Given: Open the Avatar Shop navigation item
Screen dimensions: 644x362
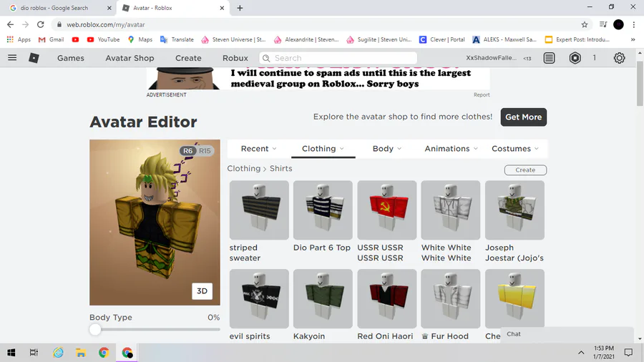Looking at the screenshot, I should click(x=130, y=58).
